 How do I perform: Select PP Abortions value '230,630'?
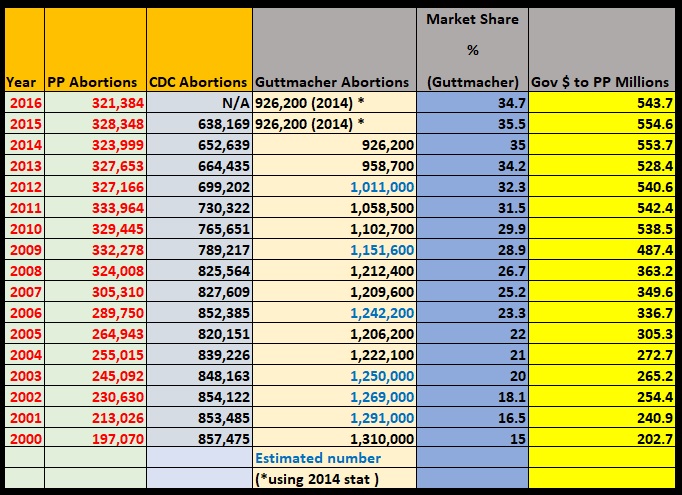[117, 397]
